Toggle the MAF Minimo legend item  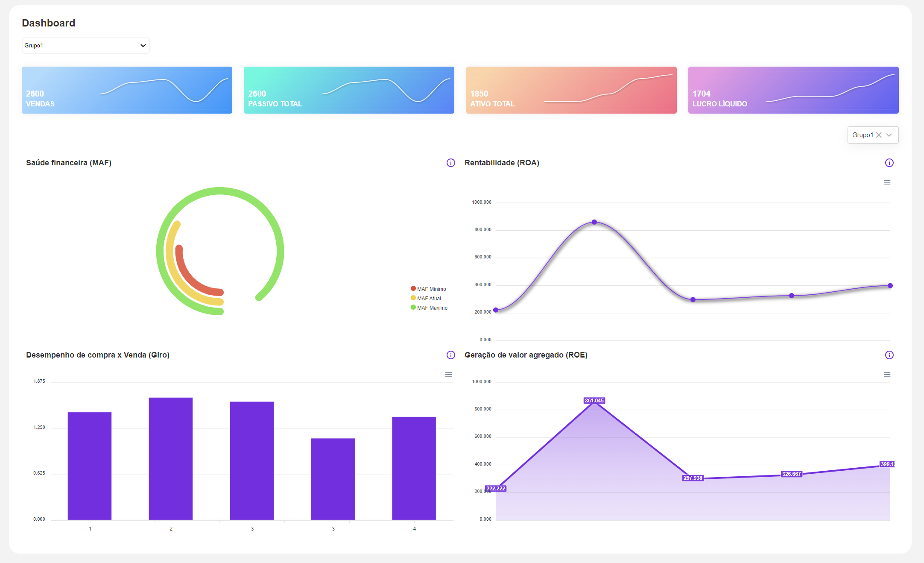[428, 289]
